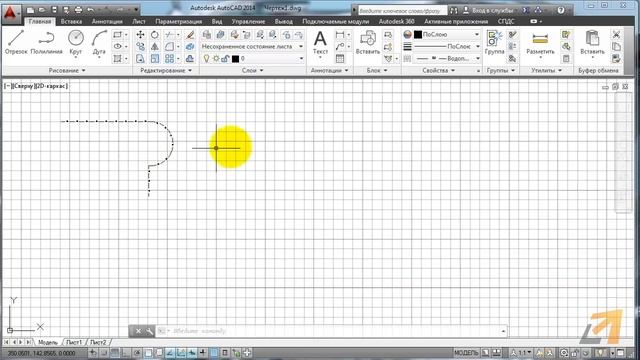Toggle Grid display in status bar

115,353
